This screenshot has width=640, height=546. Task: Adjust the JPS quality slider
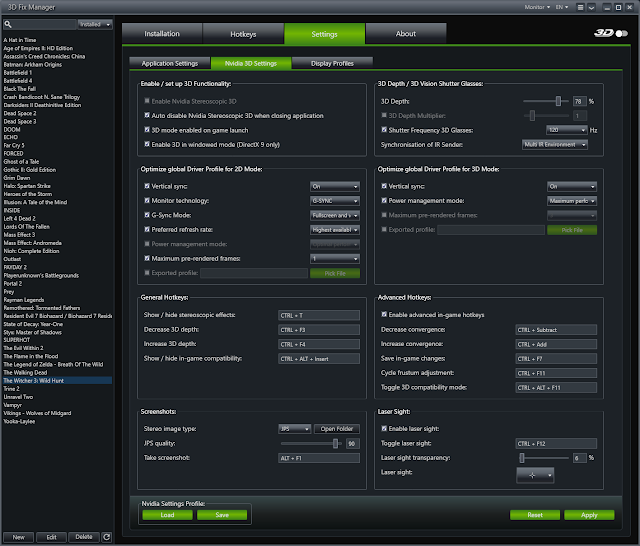click(x=335, y=444)
